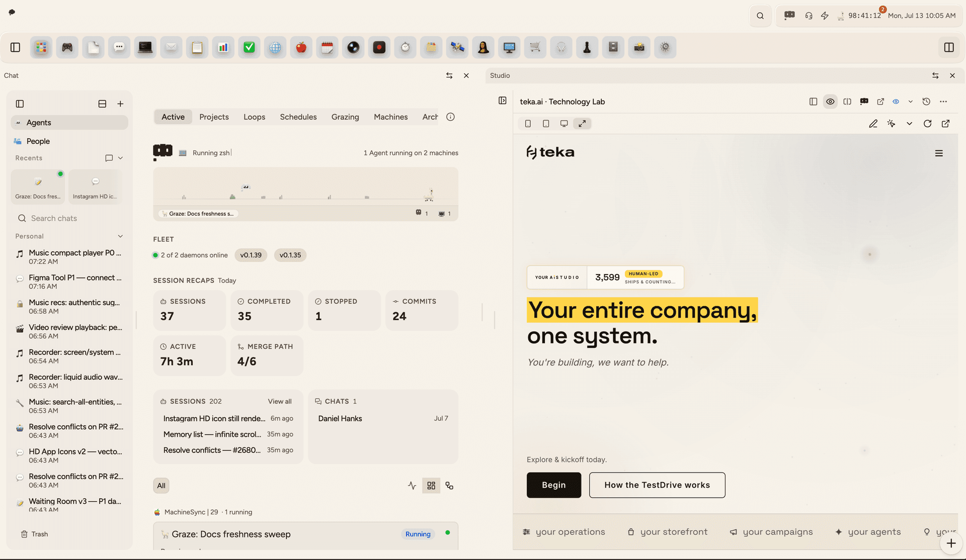Click View all sessions link
This screenshot has width=966, height=560.
[x=279, y=401]
